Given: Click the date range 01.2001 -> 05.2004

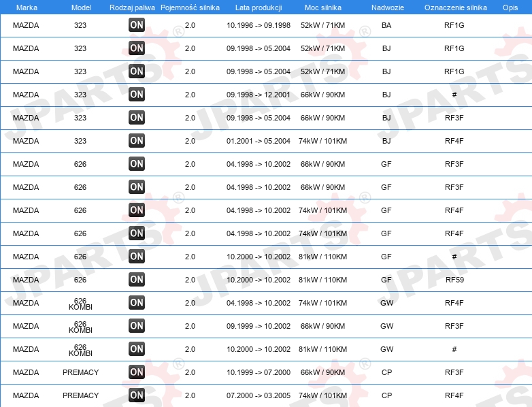Looking at the screenshot, I should tap(259, 141).
